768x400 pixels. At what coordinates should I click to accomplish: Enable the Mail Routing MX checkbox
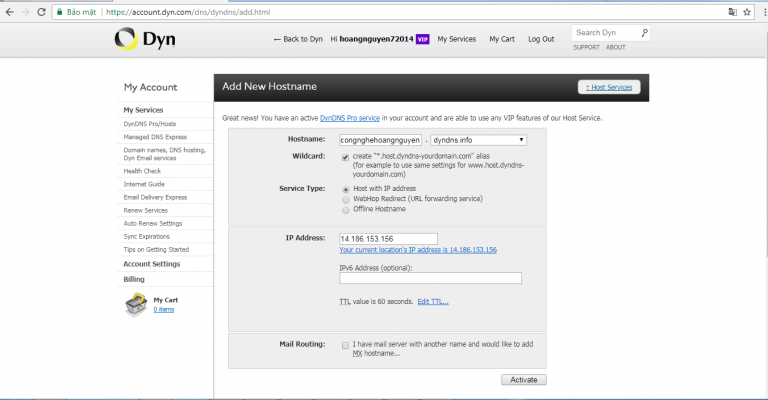tap(345, 345)
